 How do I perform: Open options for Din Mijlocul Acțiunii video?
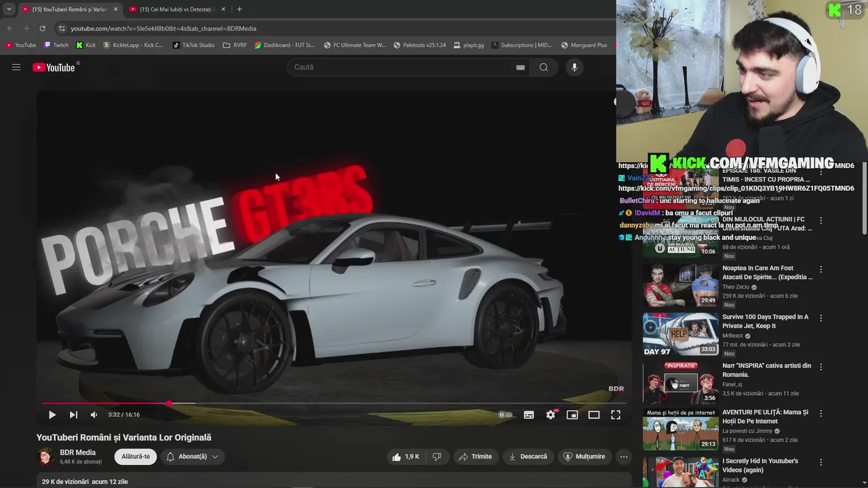pyautogui.click(x=821, y=220)
